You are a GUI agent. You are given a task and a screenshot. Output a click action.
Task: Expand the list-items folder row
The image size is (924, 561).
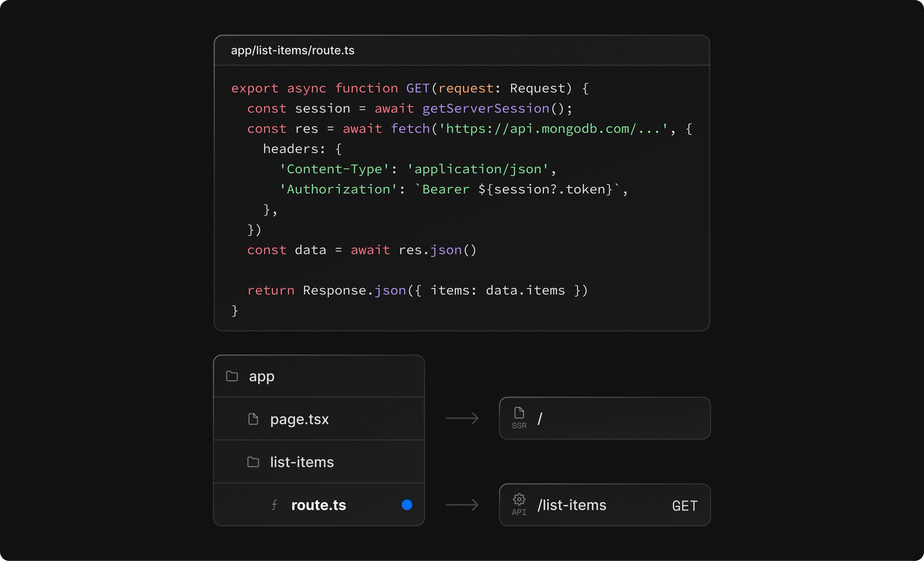point(302,462)
